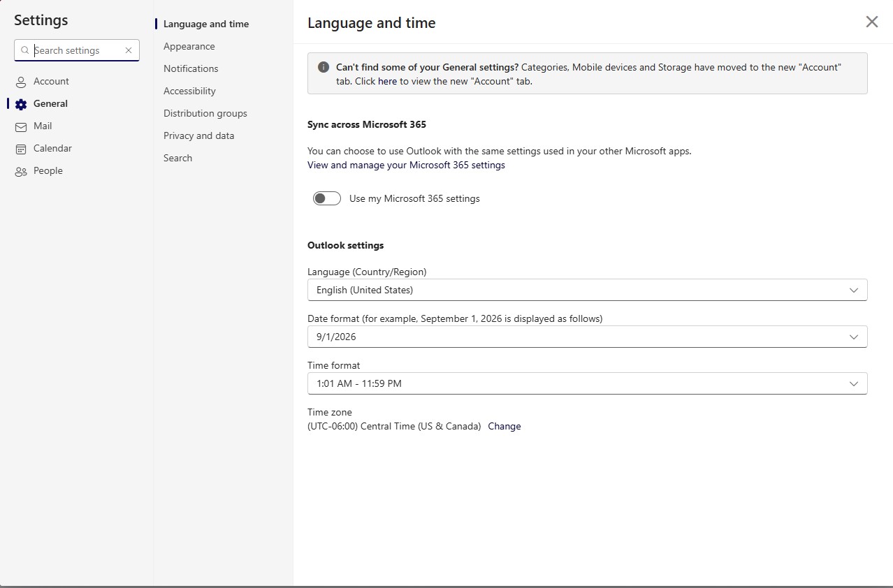Select the General settings label
The height and width of the screenshot is (588, 893).
pos(50,103)
